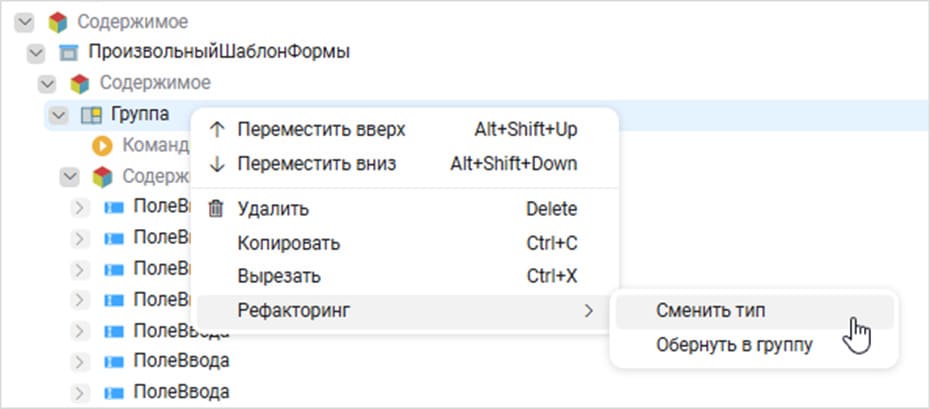Viewport: 930px width, 409px height.
Task: Click the topmost Содержимое cube icon
Action: click(58, 21)
